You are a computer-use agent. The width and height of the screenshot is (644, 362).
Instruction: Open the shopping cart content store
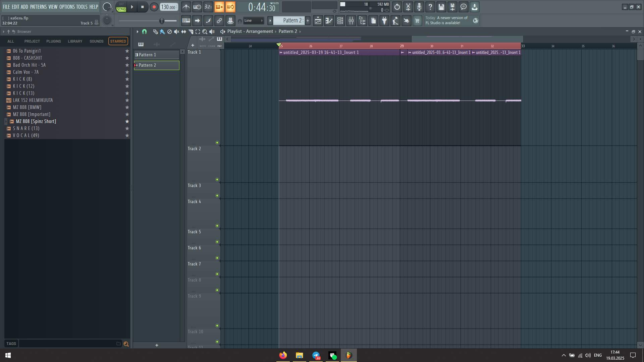pyautogui.click(x=417, y=21)
